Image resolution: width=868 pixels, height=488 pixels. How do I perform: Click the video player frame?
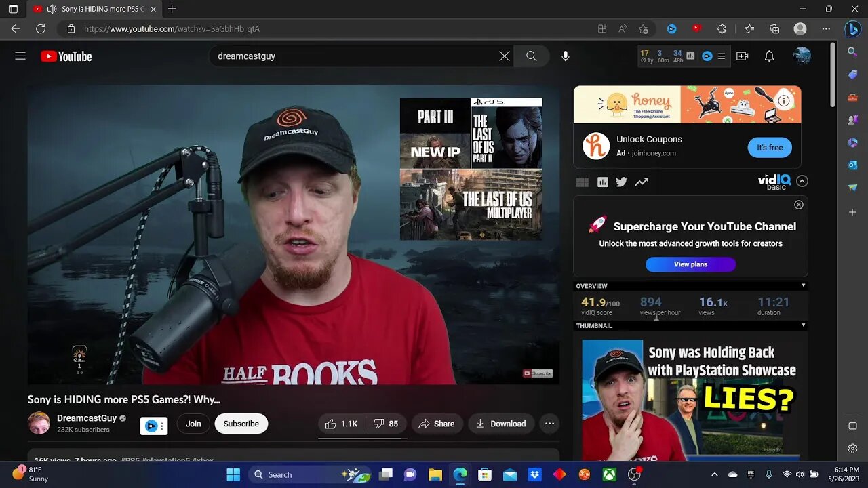click(294, 235)
